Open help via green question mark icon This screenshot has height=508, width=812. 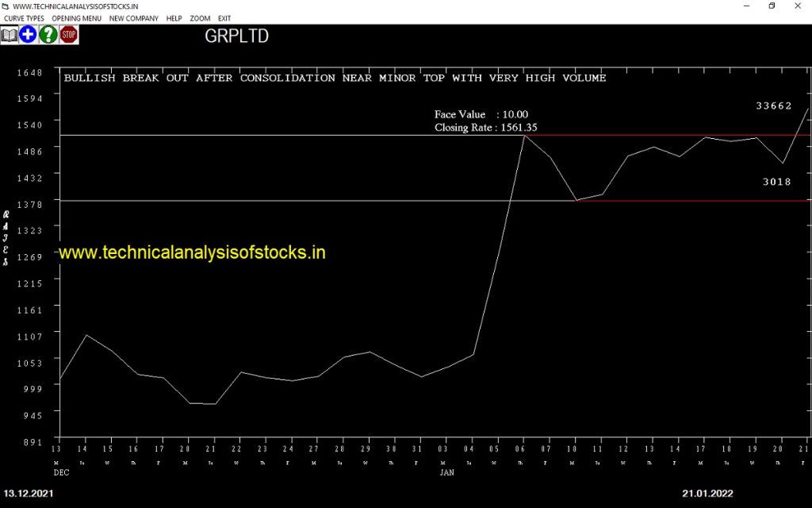point(48,35)
